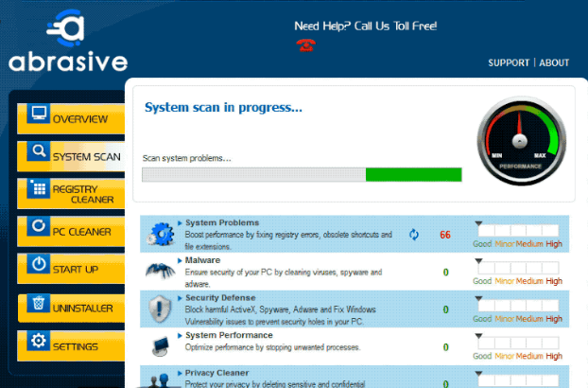Click Minor label in System Performance row
Image resolution: width=588 pixels, height=388 pixels.
click(x=505, y=356)
